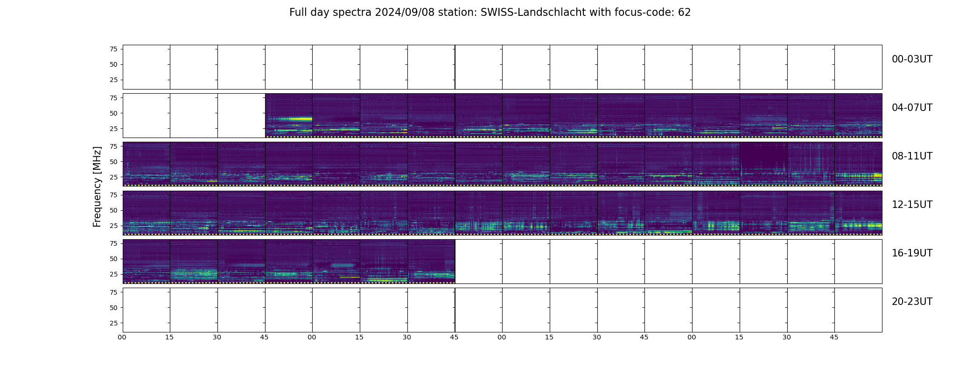This screenshot has width=980, height=373.
Task: Click the 75 tick label of 00-03UT row
Action: coord(113,49)
